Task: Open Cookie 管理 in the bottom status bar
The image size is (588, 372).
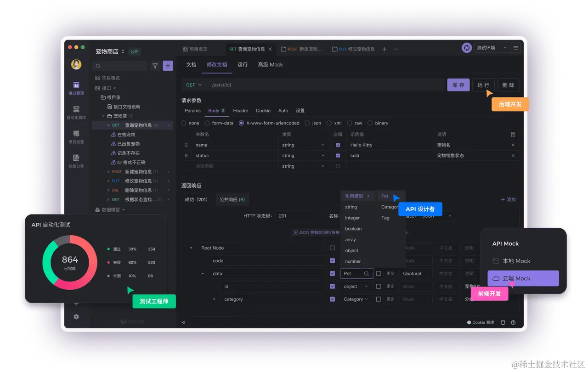Action: coord(480,322)
